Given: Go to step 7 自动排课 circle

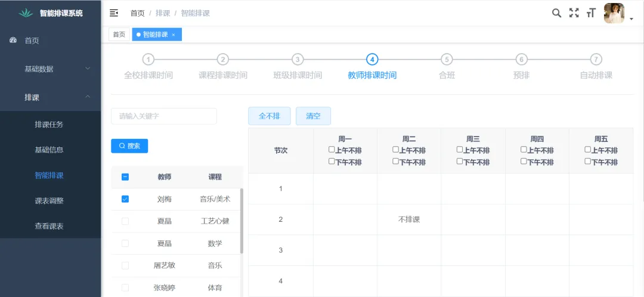Looking at the screenshot, I should (x=596, y=59).
